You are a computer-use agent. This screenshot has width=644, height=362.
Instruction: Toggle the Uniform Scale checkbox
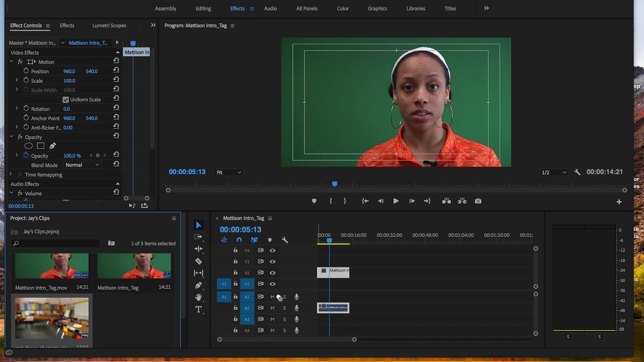click(x=65, y=100)
